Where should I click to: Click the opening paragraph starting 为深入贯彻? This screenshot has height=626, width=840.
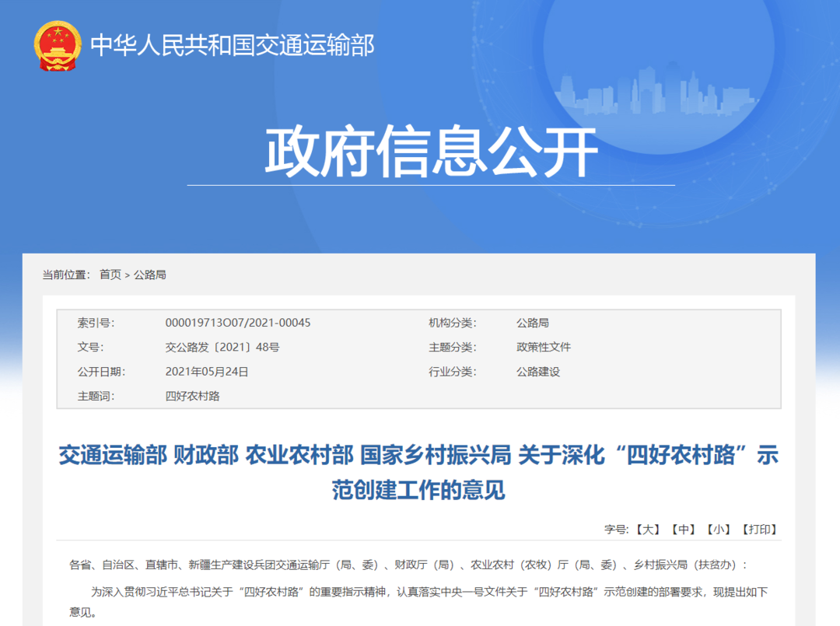[418, 593]
